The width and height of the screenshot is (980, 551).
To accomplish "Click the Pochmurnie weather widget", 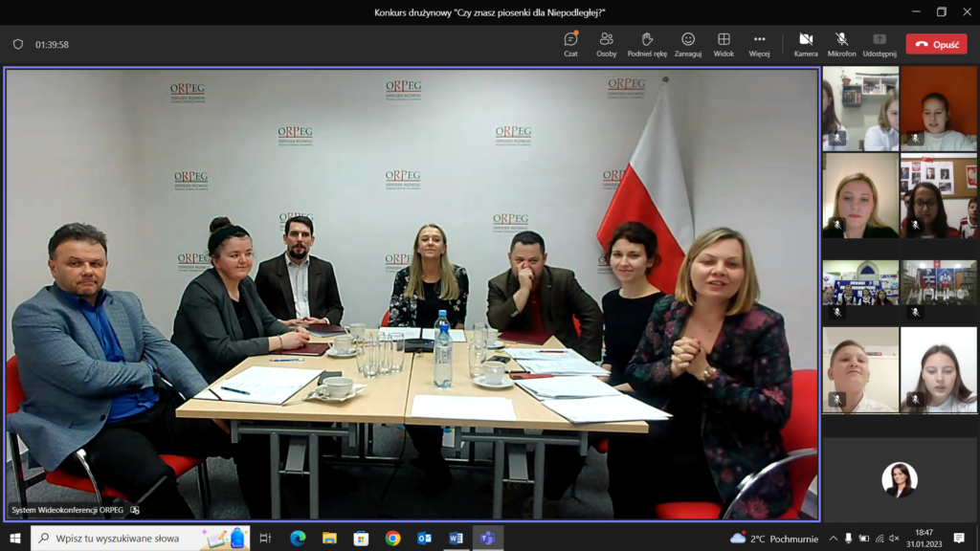I will coord(772,539).
